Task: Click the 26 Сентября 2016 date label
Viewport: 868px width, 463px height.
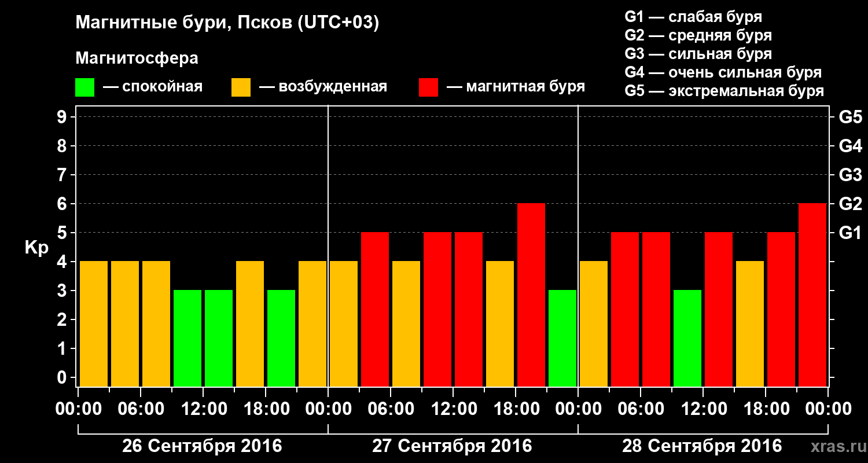Action: (x=202, y=446)
